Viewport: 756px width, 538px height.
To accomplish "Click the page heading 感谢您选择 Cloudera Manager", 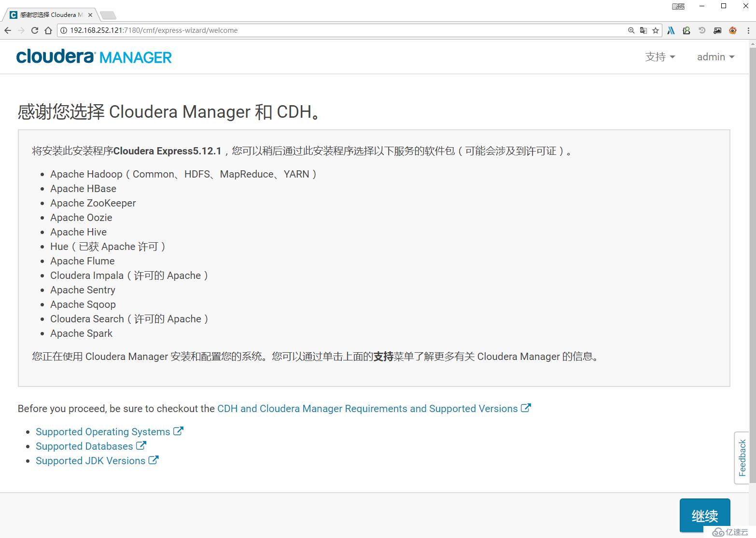I will (x=170, y=111).
